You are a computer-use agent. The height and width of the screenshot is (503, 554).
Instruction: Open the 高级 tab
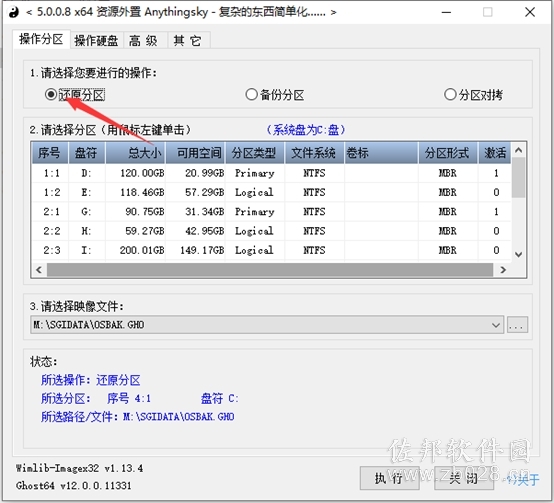(x=144, y=40)
